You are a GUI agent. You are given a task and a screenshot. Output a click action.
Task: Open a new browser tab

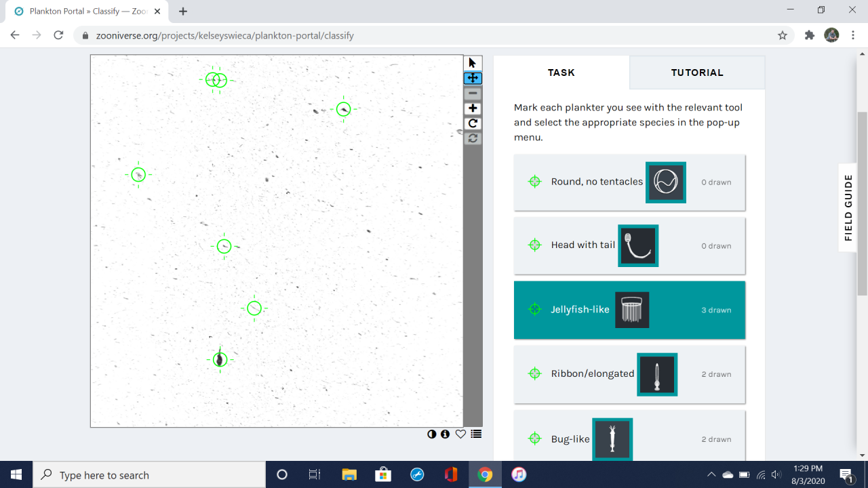183,11
